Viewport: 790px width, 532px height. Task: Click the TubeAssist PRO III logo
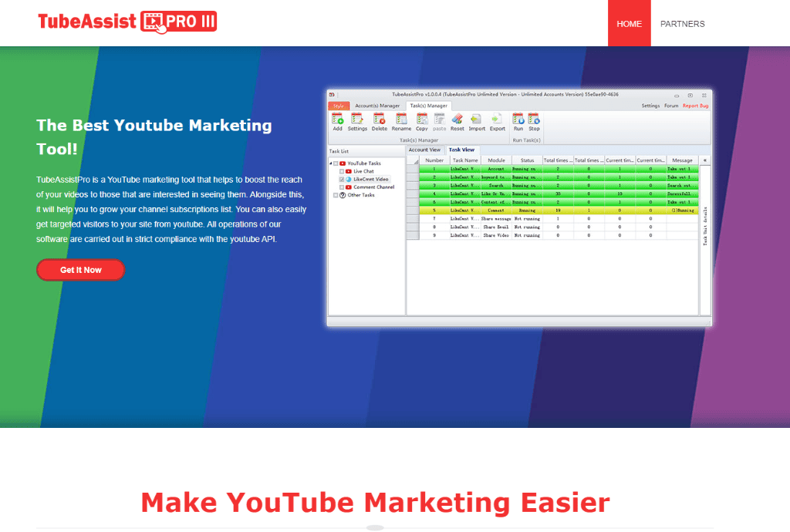pos(127,22)
